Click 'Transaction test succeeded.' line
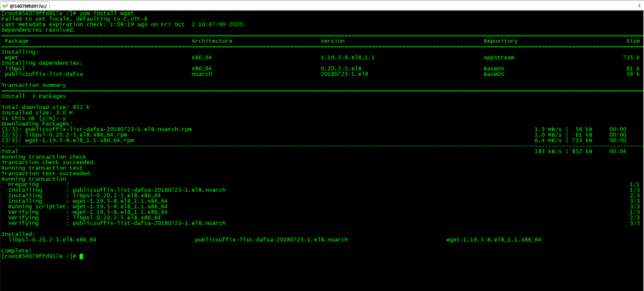This screenshot has width=644, height=291. pos(47,174)
